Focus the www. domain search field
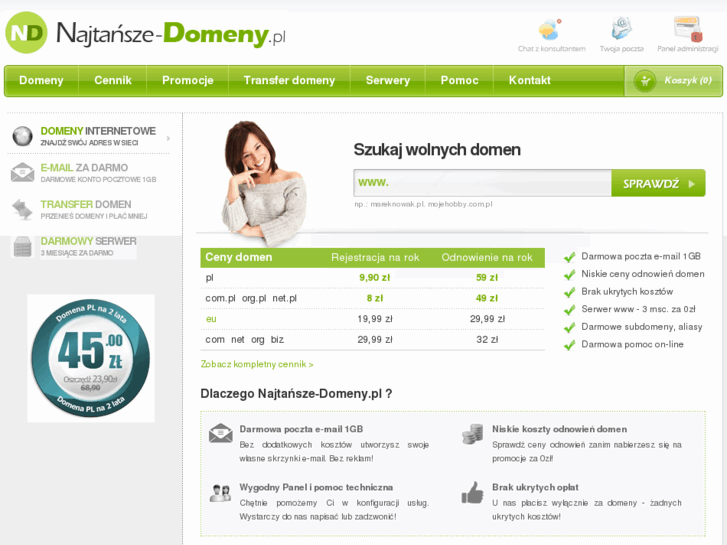This screenshot has width=727, height=545. [x=482, y=183]
